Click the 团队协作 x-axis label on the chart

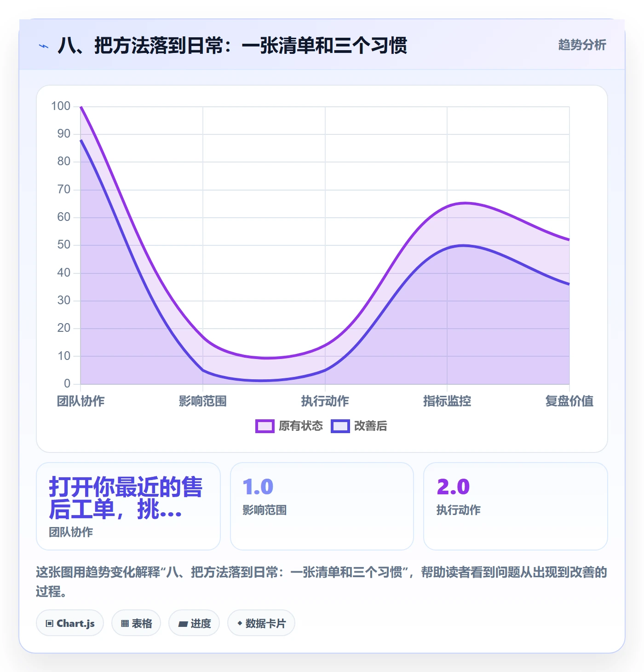click(x=80, y=401)
